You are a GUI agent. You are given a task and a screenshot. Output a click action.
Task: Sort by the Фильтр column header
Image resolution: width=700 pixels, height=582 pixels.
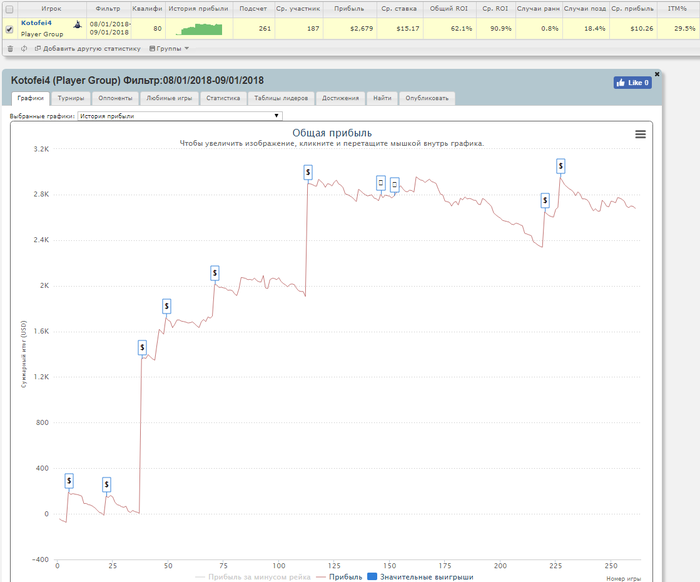108,8
